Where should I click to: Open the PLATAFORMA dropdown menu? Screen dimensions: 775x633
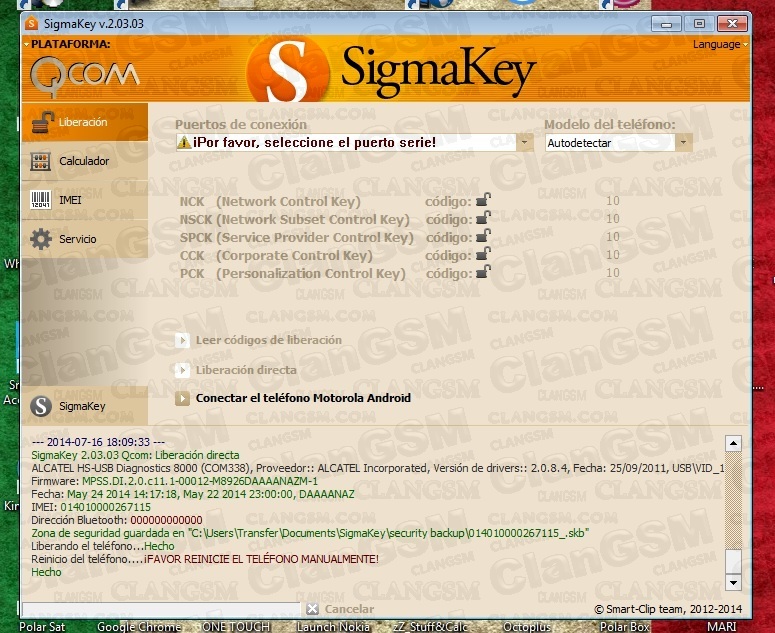(67, 44)
